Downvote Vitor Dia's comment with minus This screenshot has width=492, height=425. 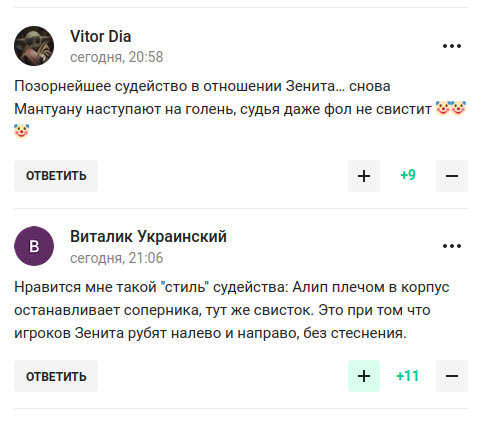(452, 176)
